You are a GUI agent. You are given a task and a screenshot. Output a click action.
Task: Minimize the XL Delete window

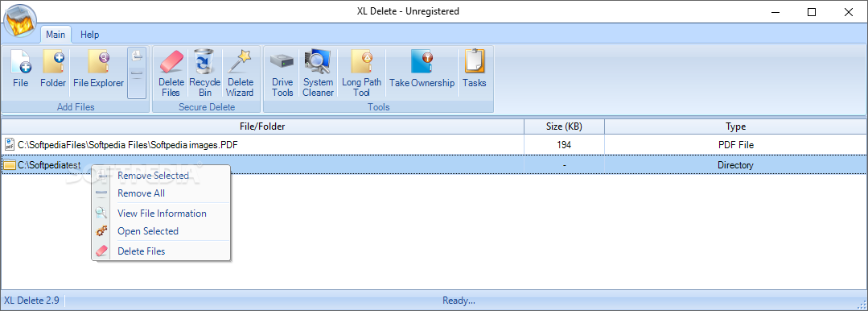pos(775,12)
